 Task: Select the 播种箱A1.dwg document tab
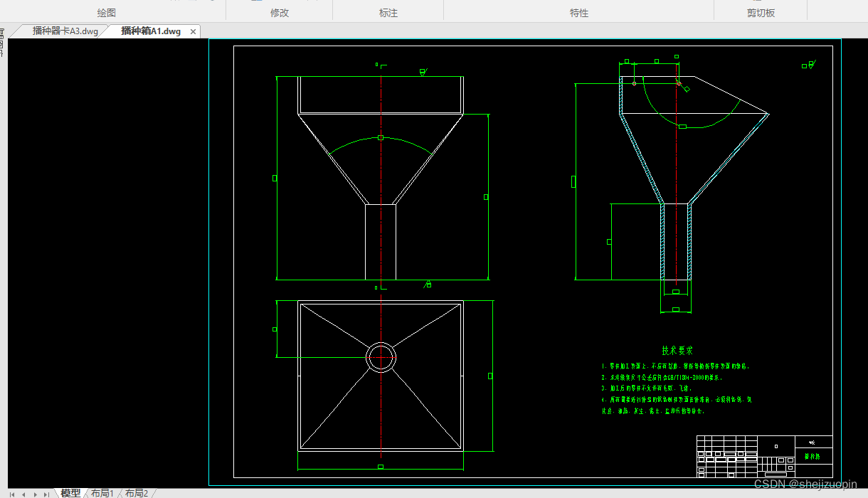(151, 31)
